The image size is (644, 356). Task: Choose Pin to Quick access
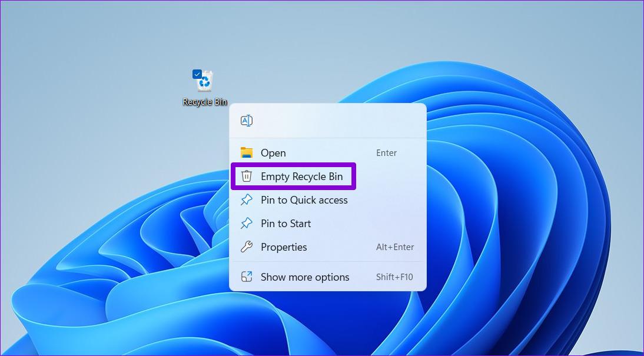(304, 200)
